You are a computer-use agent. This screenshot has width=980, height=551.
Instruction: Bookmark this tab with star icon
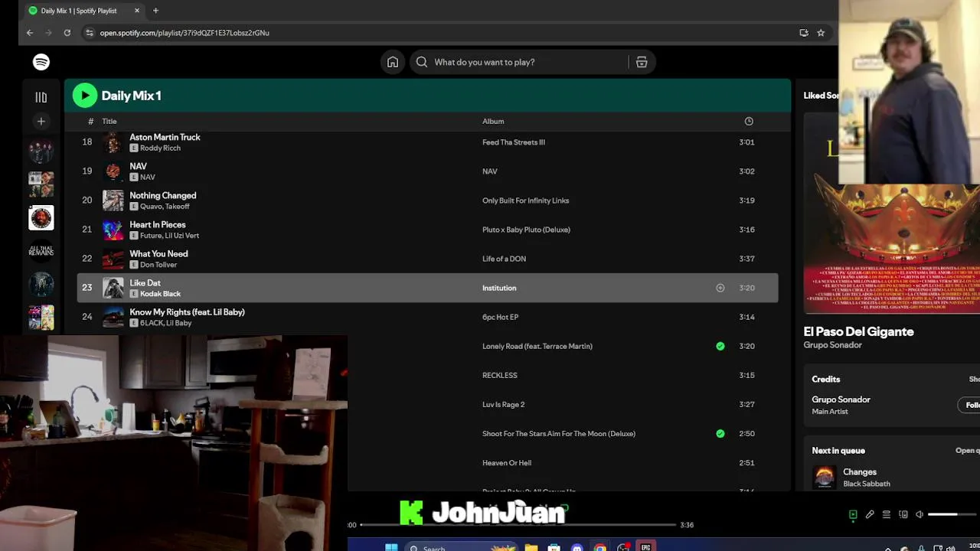point(821,33)
